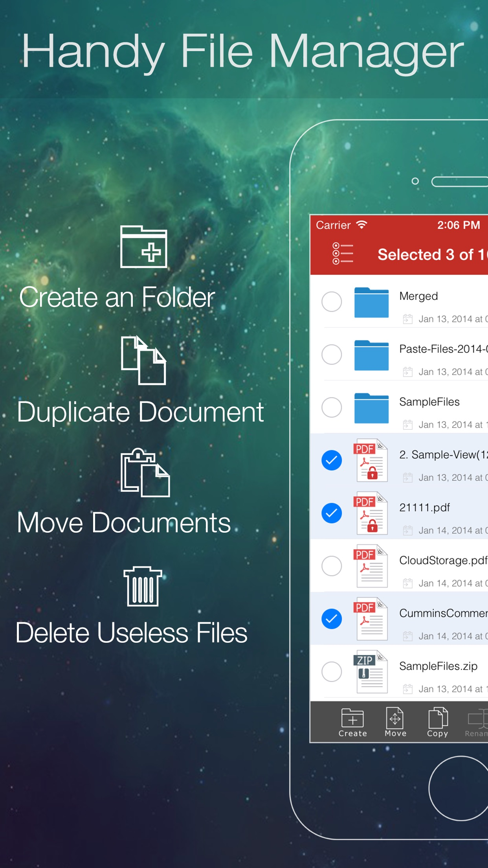Deselect the 21111.pdf checkbox

click(x=332, y=513)
